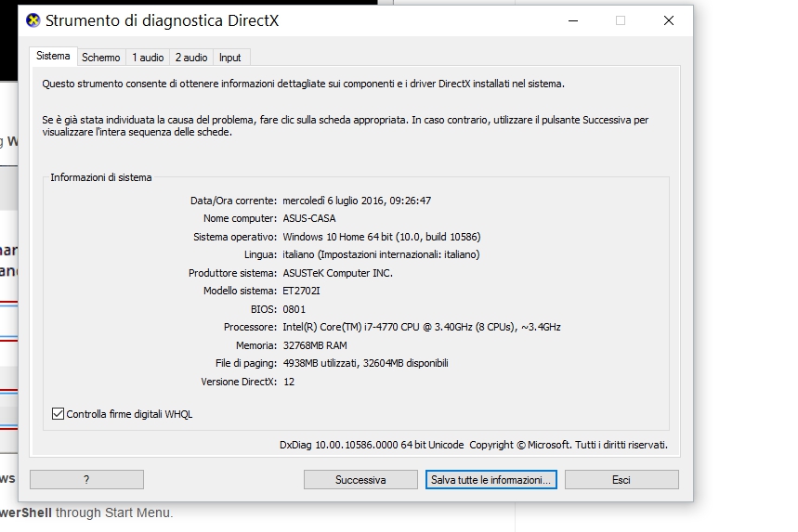The image size is (798, 532).
Task: Go to the Input tab
Action: (x=229, y=58)
